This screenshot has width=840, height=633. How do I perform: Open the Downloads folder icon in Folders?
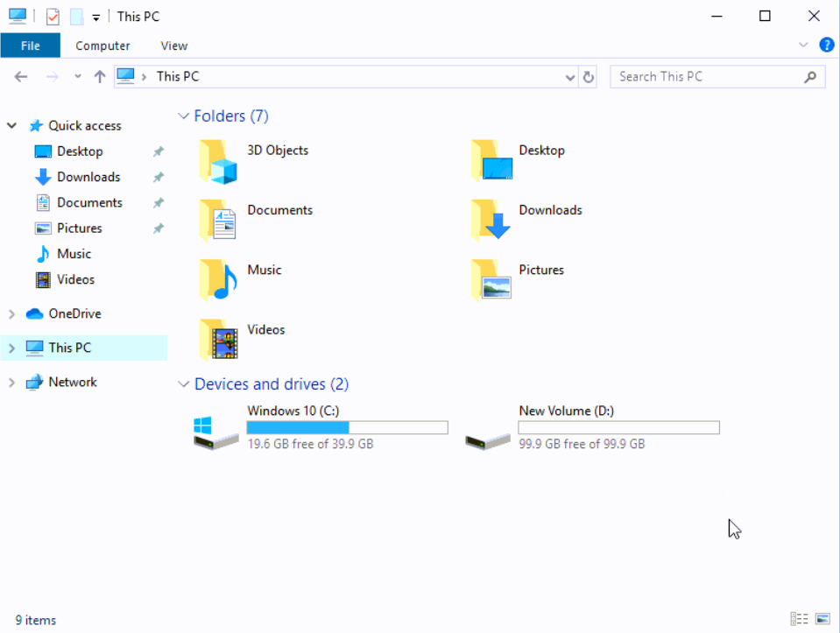(x=491, y=220)
